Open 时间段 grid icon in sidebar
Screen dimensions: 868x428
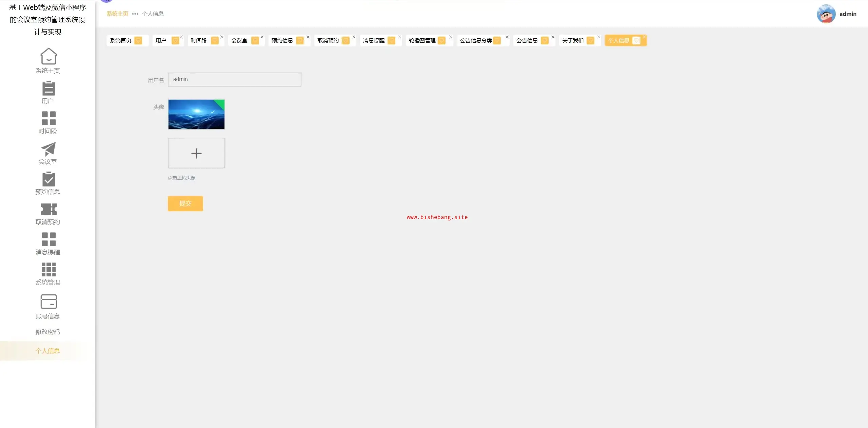coord(48,118)
